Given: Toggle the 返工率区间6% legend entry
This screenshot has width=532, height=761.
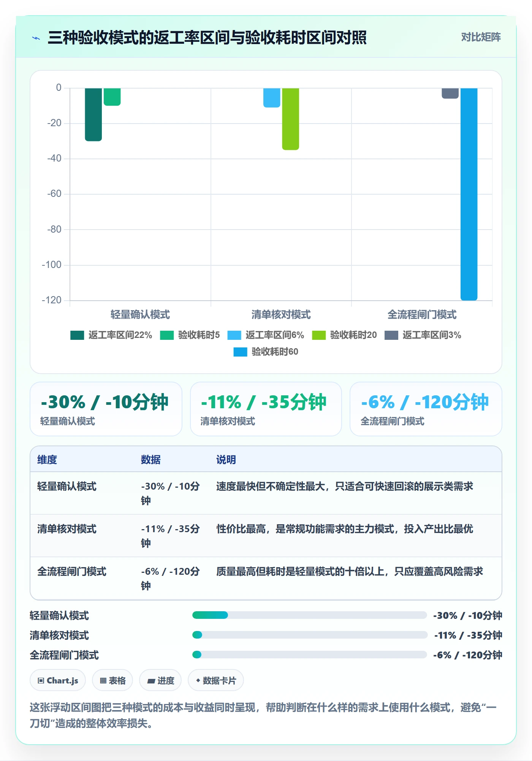Looking at the screenshot, I should [x=266, y=335].
